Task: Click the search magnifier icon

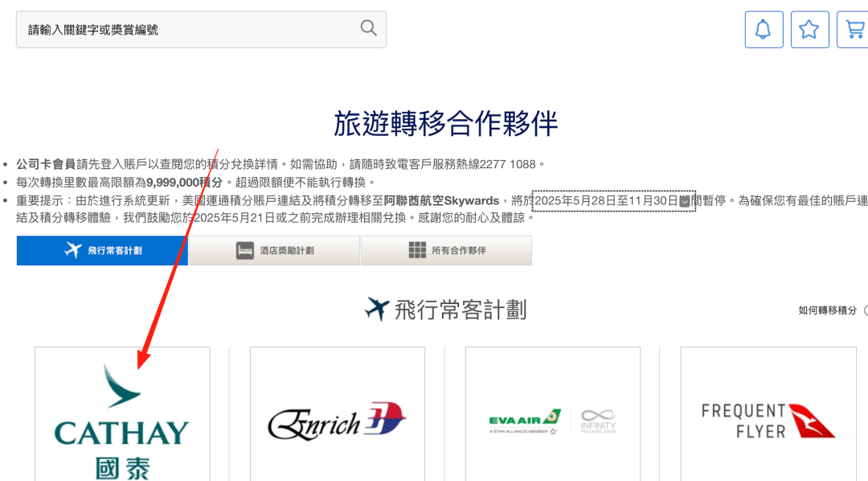Action: point(369,28)
